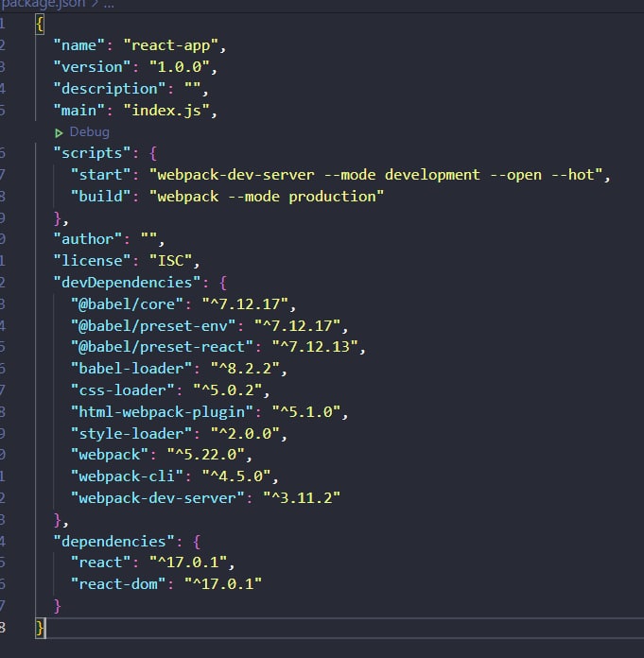644x658 pixels.
Task: Click the green Debug play icon
Action: click(x=59, y=133)
